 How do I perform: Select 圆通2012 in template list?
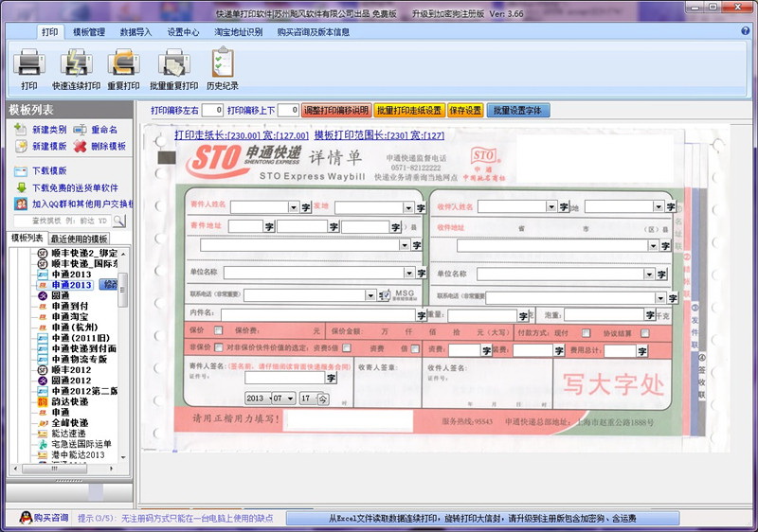(x=72, y=381)
